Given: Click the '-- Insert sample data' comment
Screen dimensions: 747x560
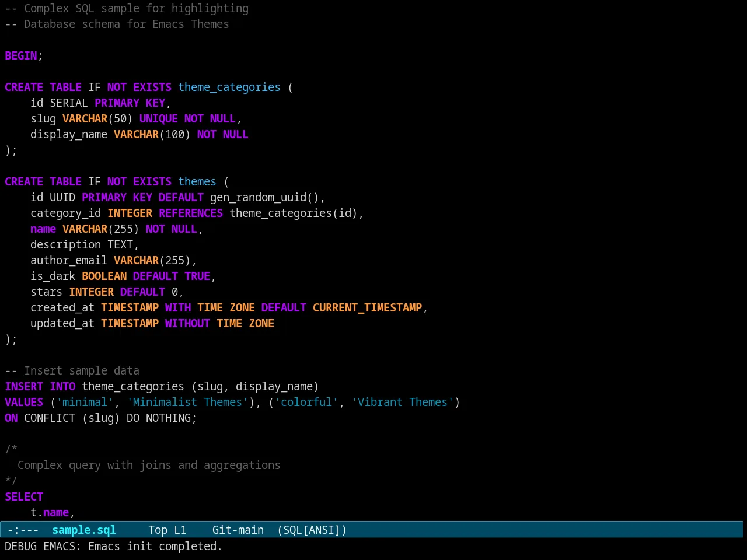Looking at the screenshot, I should pyautogui.click(x=72, y=370).
